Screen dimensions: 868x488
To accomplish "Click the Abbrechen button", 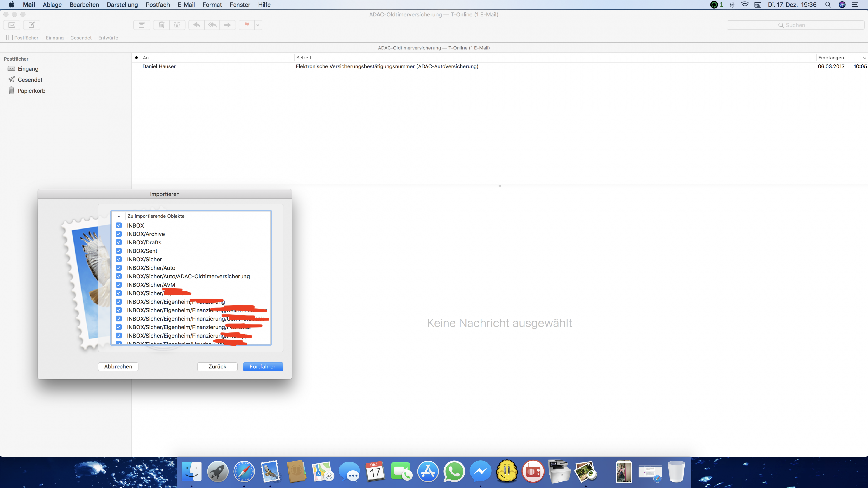I will 118,366.
